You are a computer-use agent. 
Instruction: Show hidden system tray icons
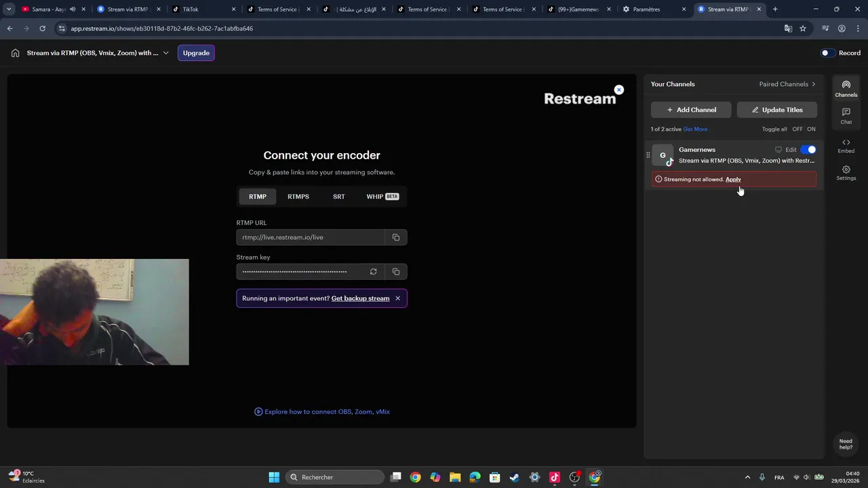[747, 477]
